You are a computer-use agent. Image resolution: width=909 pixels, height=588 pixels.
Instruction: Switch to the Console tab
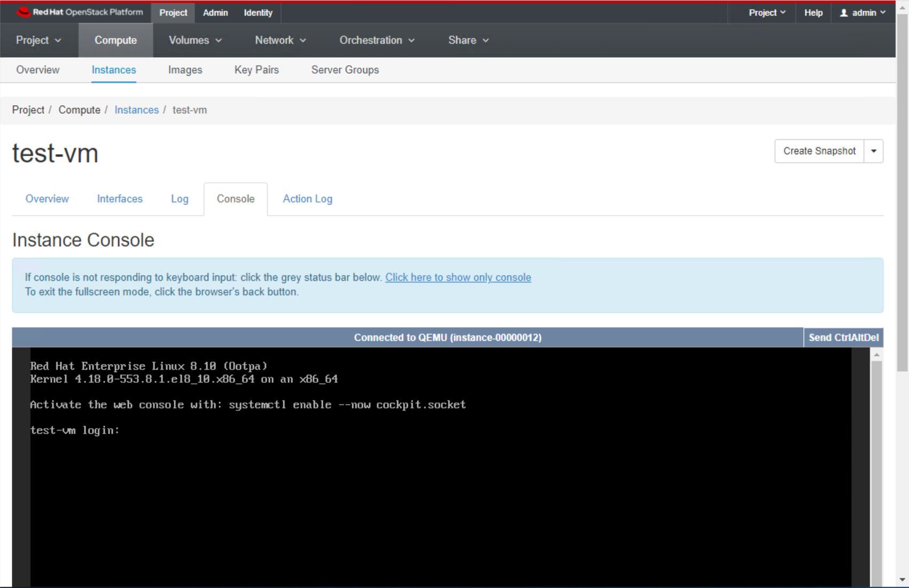click(x=236, y=199)
